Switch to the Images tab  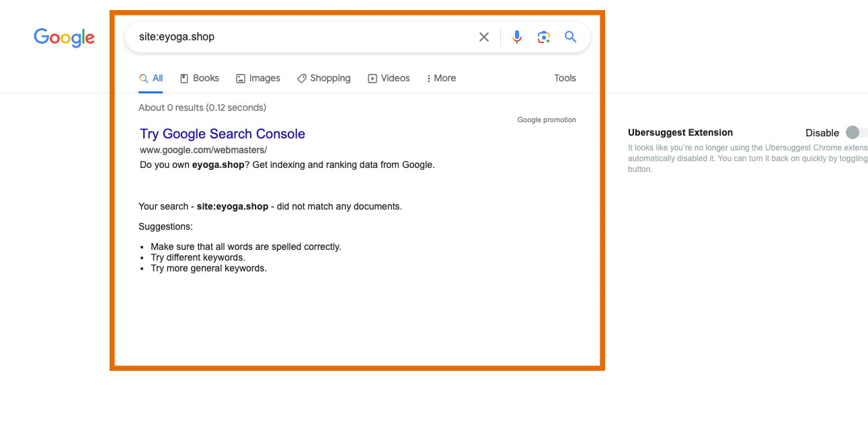tap(258, 78)
